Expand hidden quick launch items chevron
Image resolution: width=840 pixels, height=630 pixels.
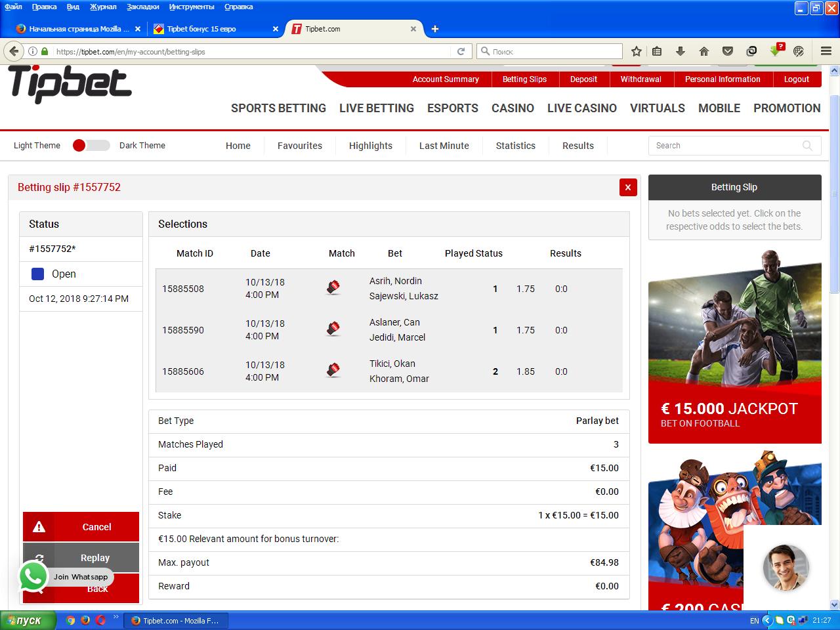(116, 617)
